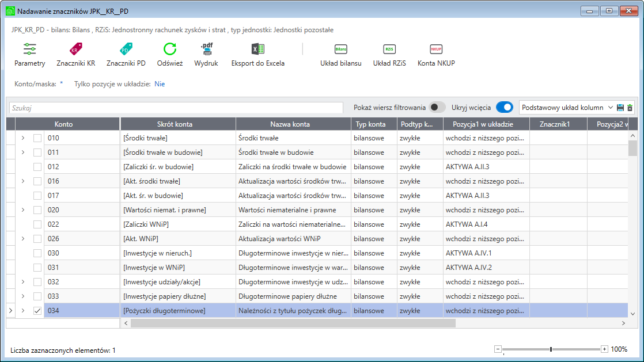Image resolution: width=644 pixels, height=362 pixels.
Task: Open Konta NKUP accounts
Action: (436, 50)
